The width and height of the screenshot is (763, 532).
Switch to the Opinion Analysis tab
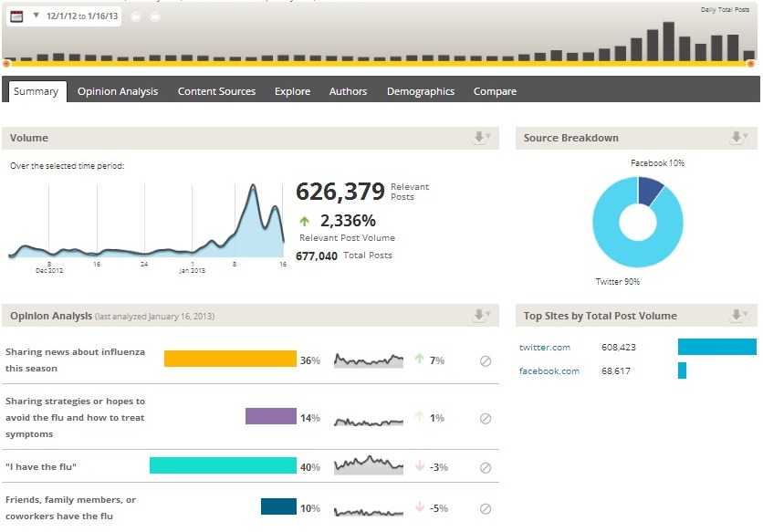pyautogui.click(x=118, y=91)
